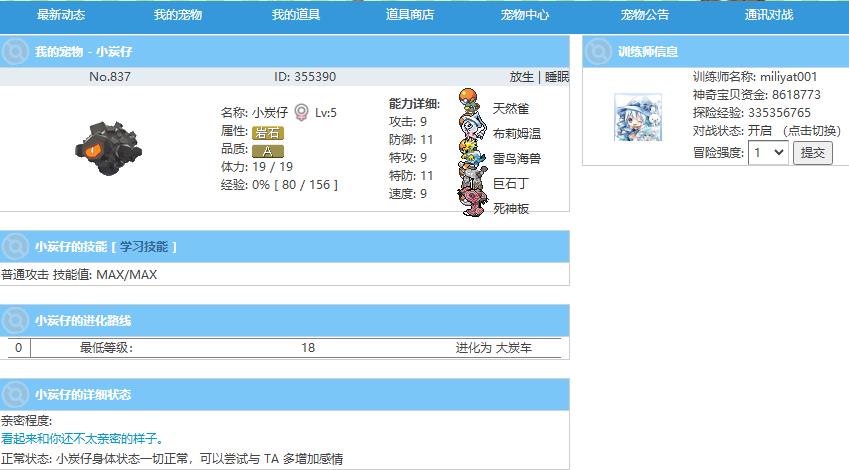The height and width of the screenshot is (470, 849).
Task: Open the 宠物中心 menu
Action: click(x=525, y=15)
